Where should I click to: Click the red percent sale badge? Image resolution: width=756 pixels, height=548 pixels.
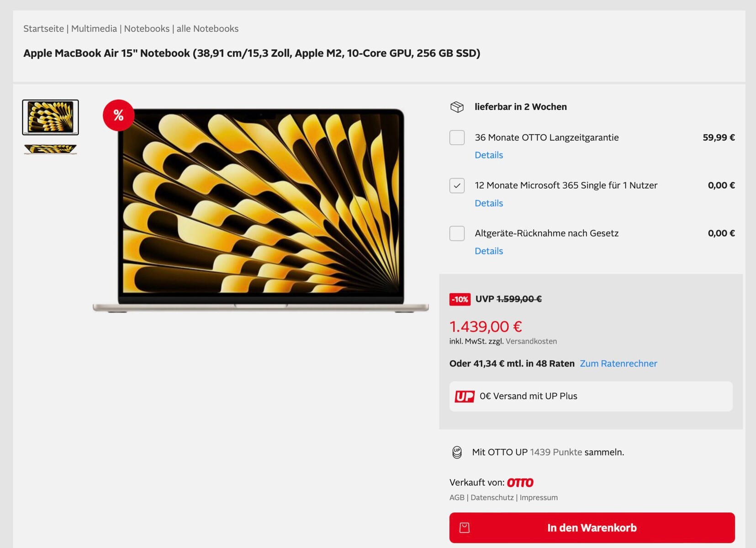point(118,115)
